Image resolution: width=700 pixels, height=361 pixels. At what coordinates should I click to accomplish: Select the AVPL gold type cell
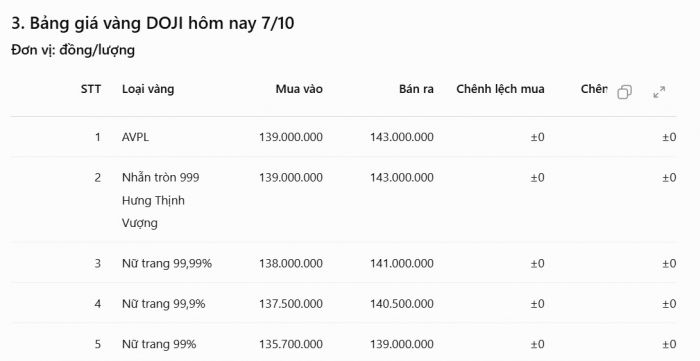coord(135,137)
